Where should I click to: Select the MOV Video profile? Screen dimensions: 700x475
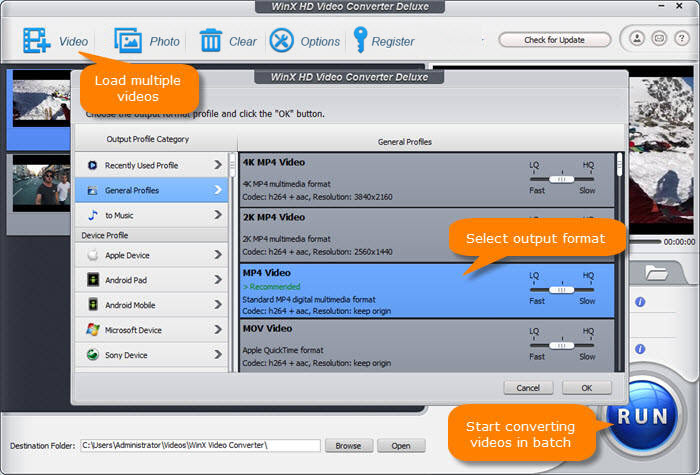[x=427, y=346]
